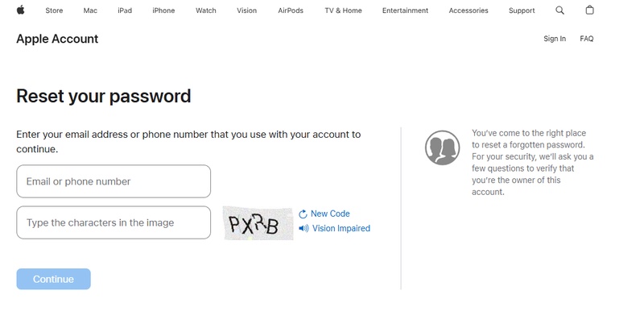The width and height of the screenshot is (644, 332).
Task: Click the Sign In link
Action: tap(555, 39)
